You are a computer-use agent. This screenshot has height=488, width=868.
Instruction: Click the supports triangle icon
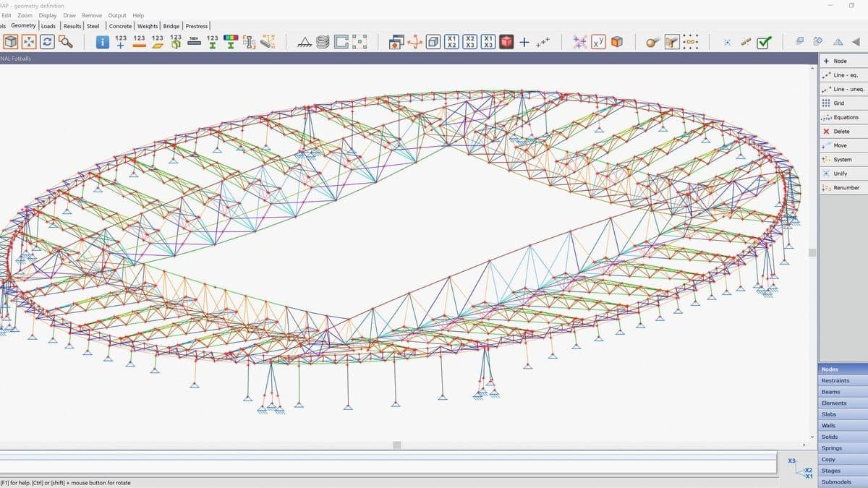305,43
